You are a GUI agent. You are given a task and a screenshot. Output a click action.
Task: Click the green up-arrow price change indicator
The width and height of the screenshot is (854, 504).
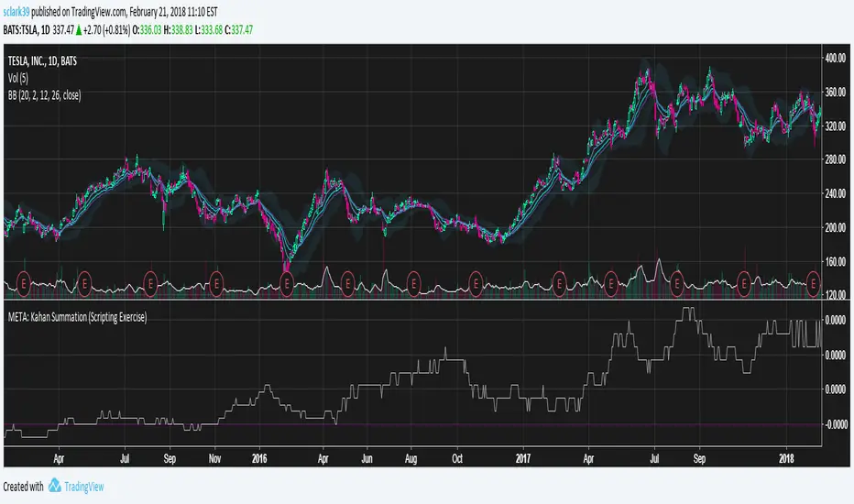point(79,30)
